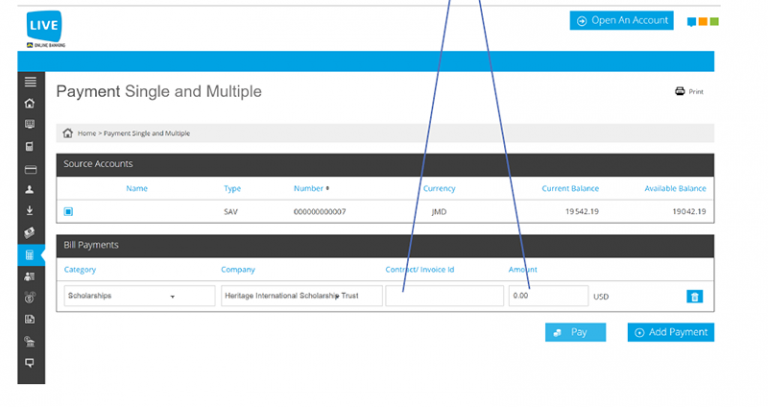
Task: Open the hamburger menu in the sidebar
Action: pos(30,81)
